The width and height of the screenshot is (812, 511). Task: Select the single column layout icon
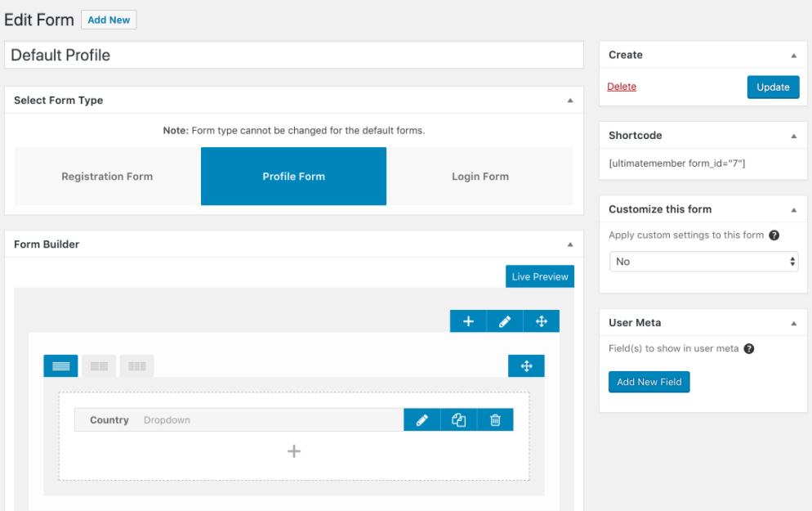coord(60,366)
